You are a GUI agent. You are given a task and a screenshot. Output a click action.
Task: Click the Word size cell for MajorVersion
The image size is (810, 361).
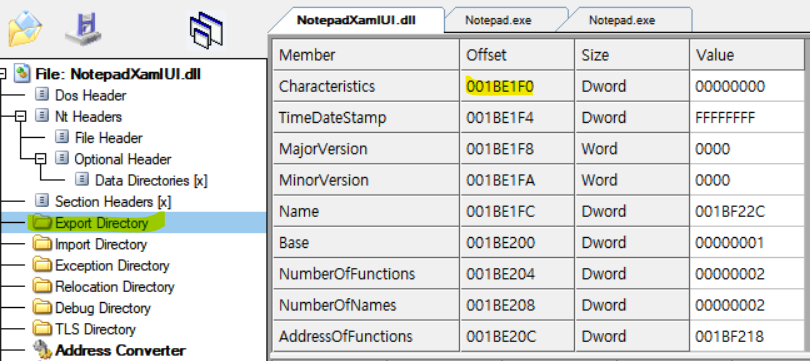tap(632, 149)
